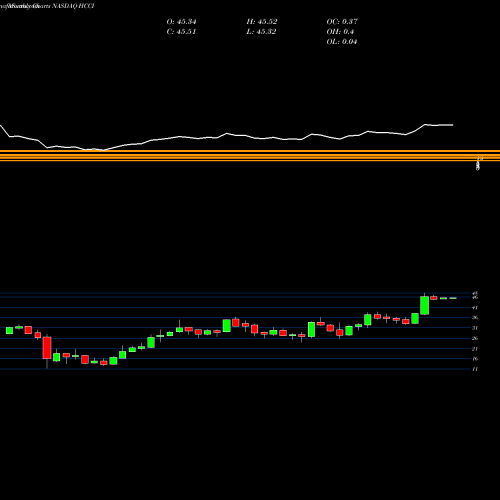Click the '41' price axis label

pos(475,308)
